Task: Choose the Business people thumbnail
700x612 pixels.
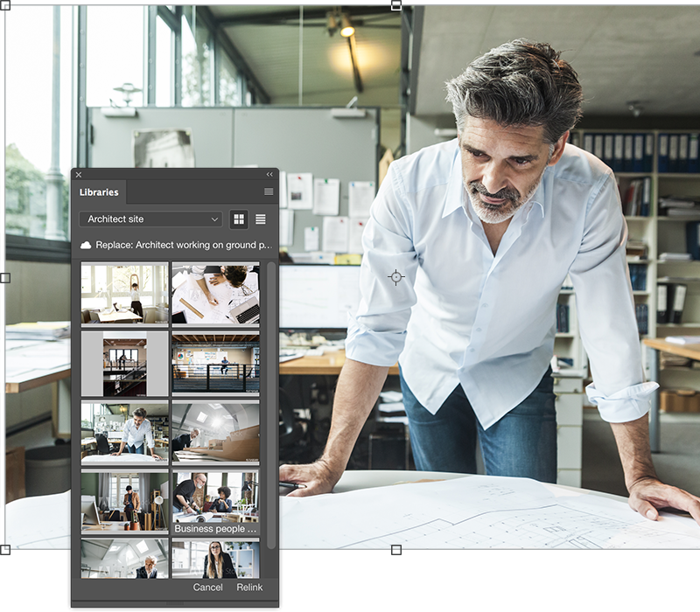Action: [x=215, y=502]
